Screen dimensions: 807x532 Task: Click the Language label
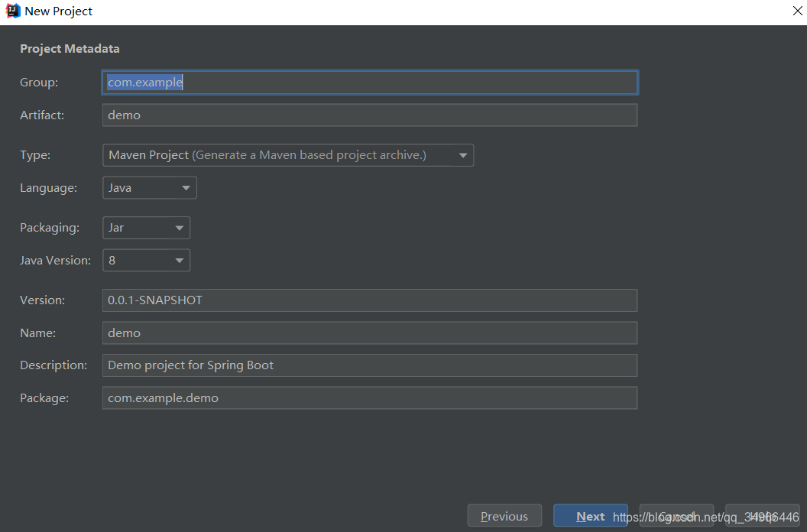48,188
